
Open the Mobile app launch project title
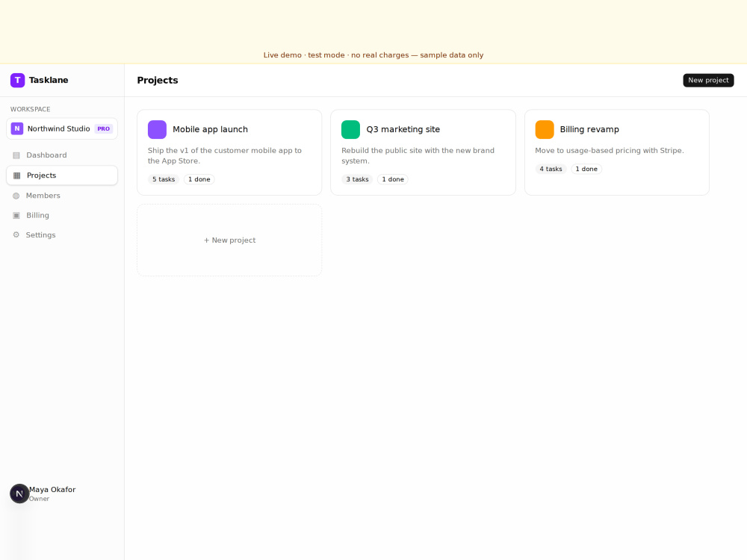pos(210,129)
